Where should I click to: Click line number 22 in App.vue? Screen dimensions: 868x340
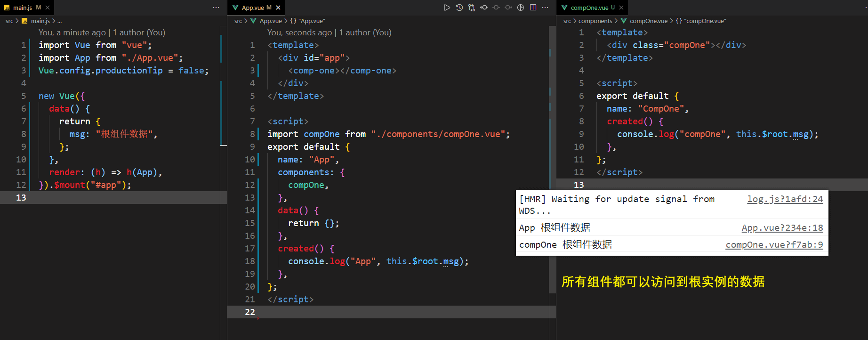click(250, 312)
